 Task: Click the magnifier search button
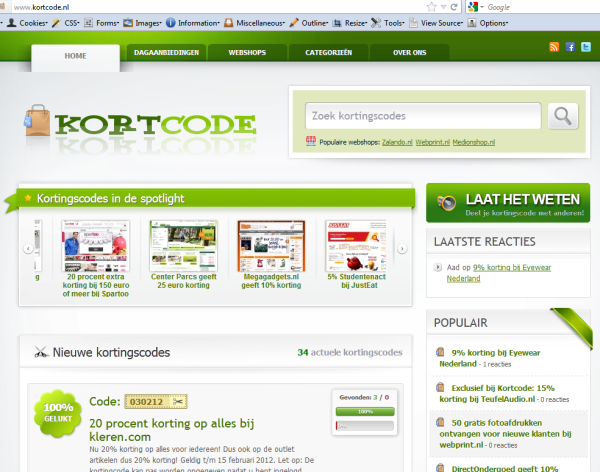tap(563, 116)
